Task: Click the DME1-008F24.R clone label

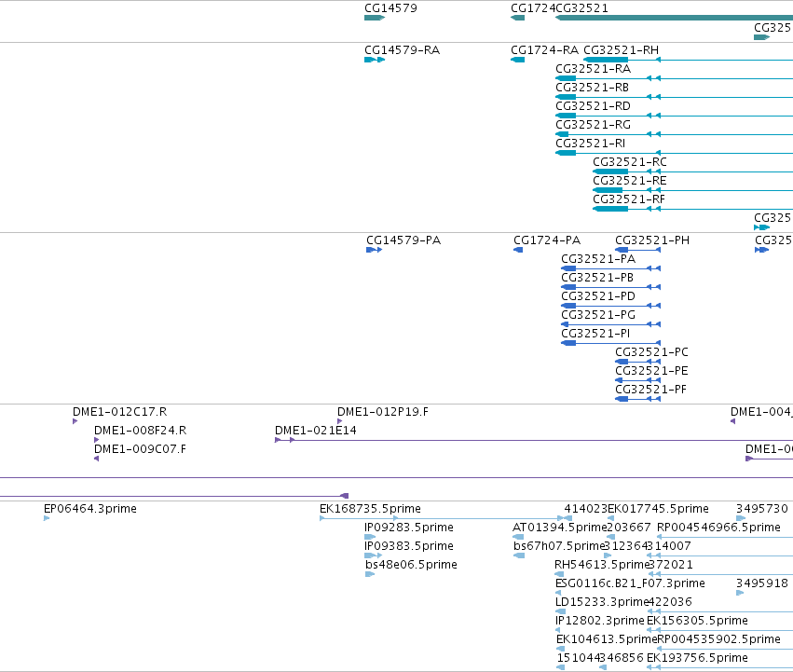Action: coord(140,431)
